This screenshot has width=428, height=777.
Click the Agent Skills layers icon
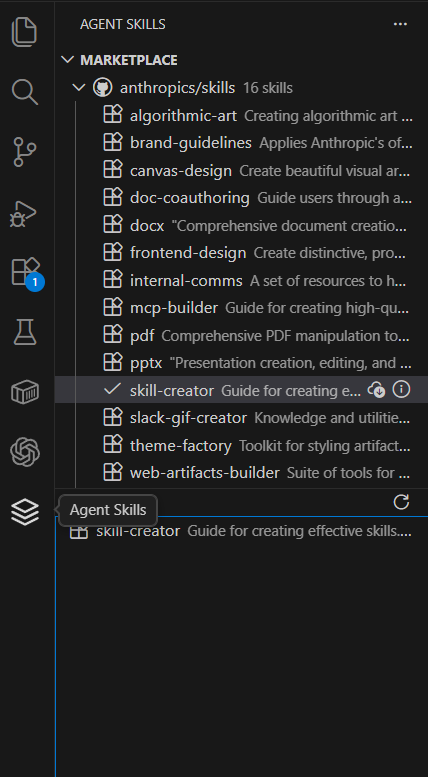(x=24, y=512)
